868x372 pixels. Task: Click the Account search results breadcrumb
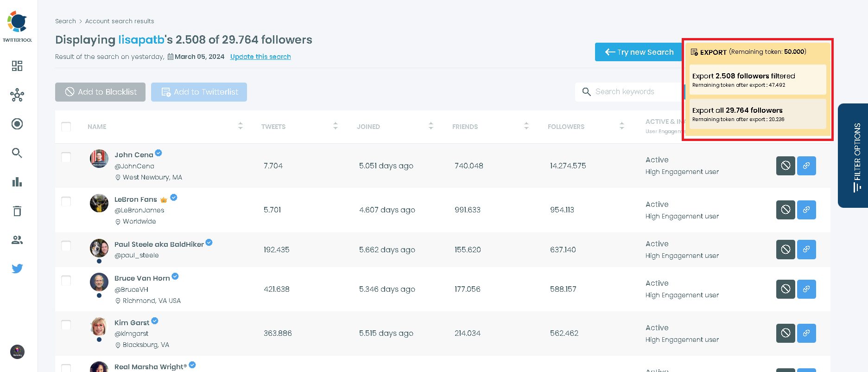click(x=120, y=21)
